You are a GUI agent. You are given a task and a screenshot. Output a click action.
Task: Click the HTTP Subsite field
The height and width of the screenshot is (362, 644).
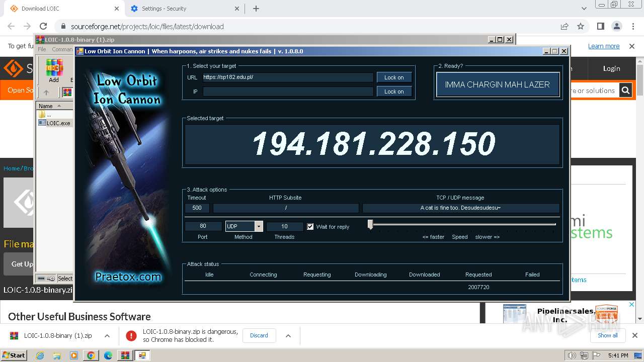(x=286, y=208)
